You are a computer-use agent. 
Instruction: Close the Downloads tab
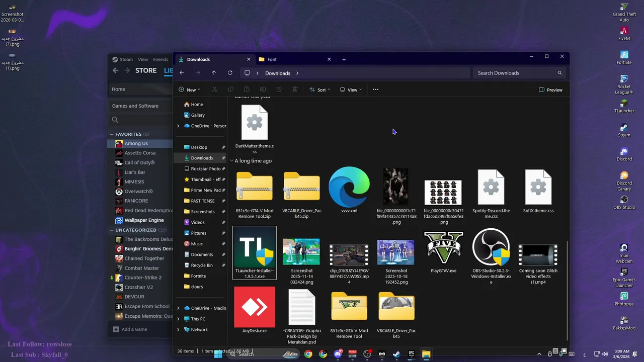coord(249,59)
